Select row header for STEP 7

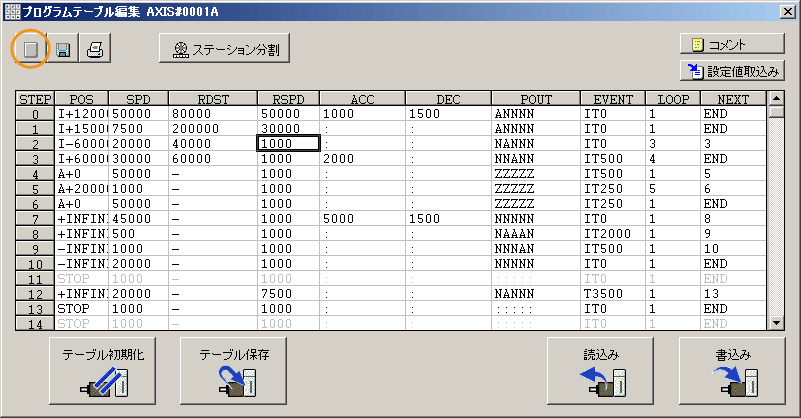(35, 218)
